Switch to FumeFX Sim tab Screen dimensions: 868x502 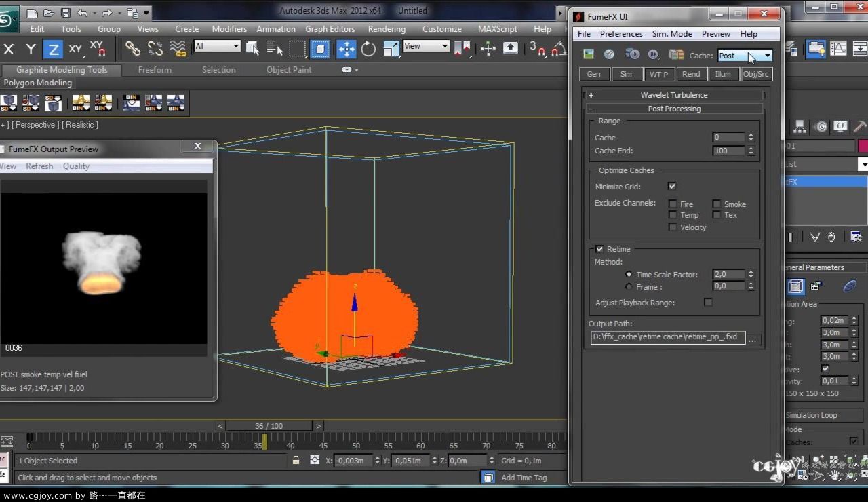[626, 74]
